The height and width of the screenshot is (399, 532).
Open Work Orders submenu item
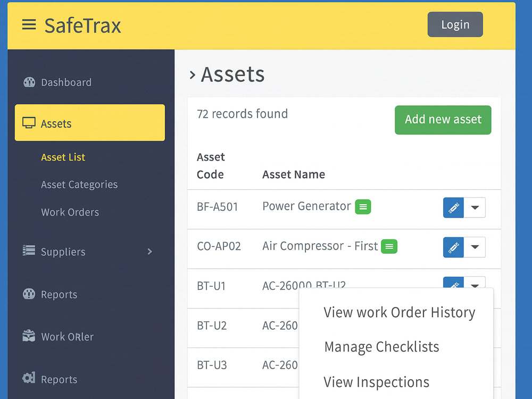70,212
